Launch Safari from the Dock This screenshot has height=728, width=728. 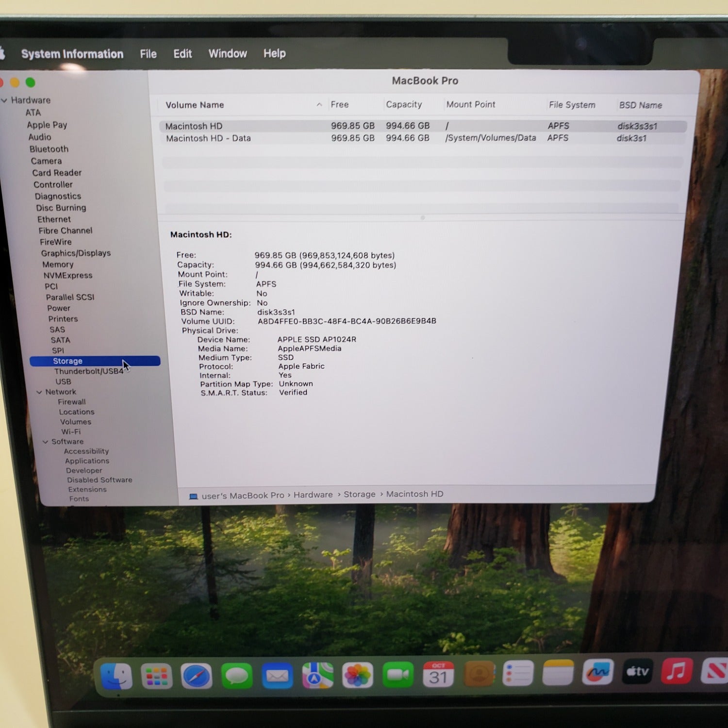[197, 676]
